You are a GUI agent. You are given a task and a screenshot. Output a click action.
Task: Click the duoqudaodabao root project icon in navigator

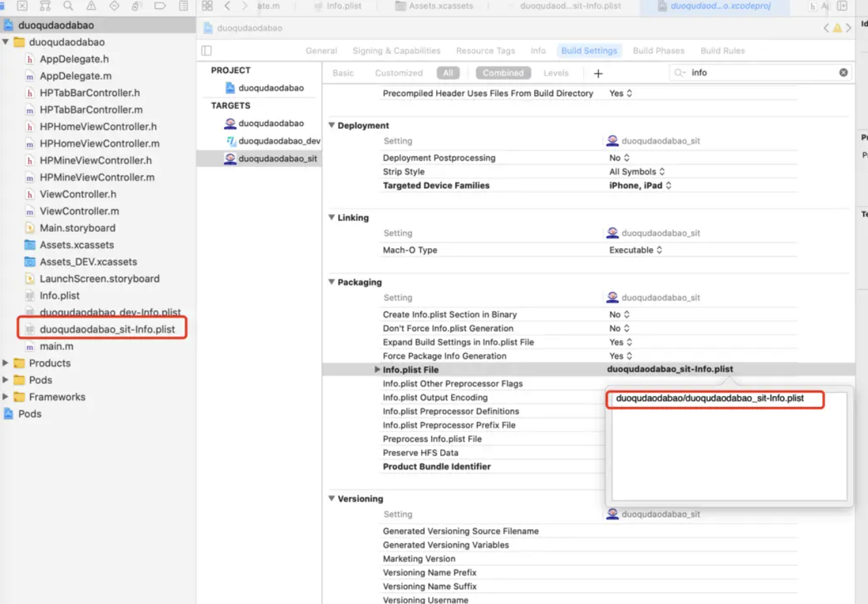[8, 25]
